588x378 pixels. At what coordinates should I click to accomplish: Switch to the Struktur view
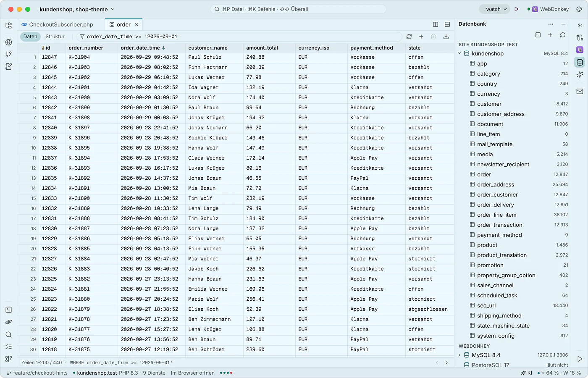55,37
